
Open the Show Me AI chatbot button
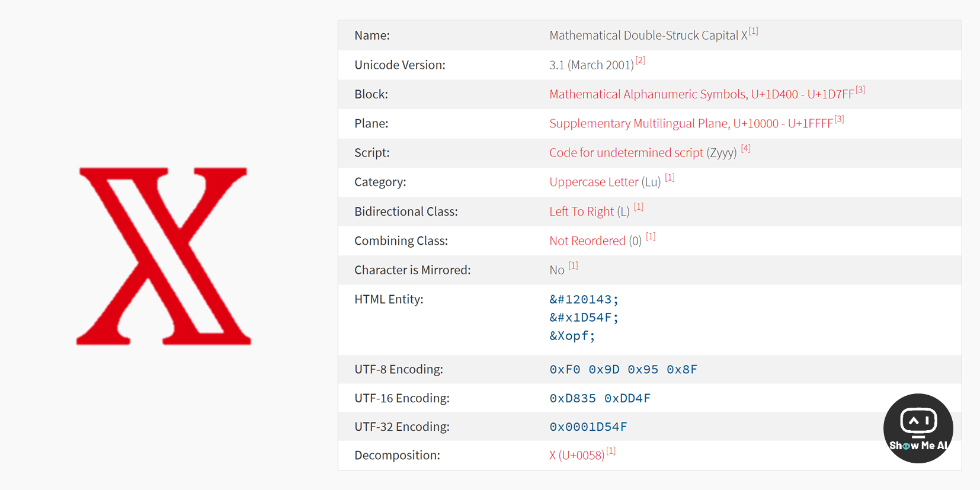(x=918, y=428)
